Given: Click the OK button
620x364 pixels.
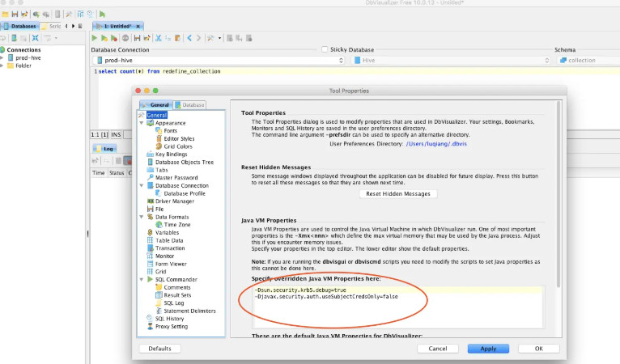Looking at the screenshot, I should coord(539,349).
